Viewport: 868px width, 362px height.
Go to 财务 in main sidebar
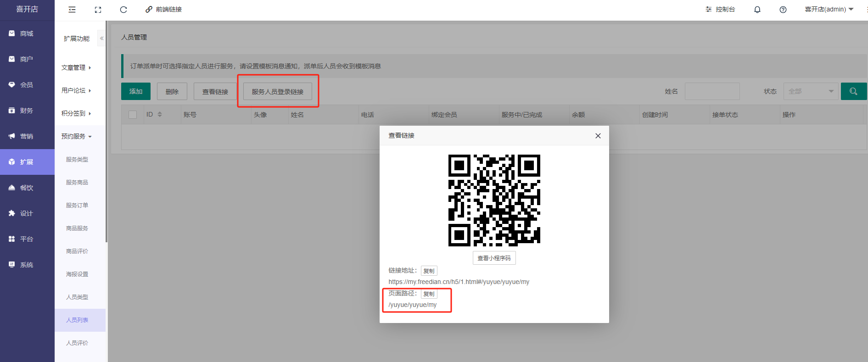[27, 111]
